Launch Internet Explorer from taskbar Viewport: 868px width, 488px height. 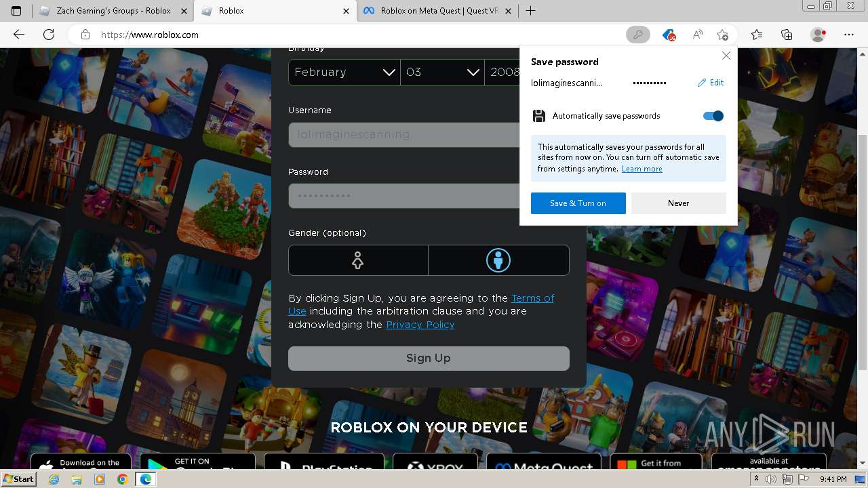[54, 479]
